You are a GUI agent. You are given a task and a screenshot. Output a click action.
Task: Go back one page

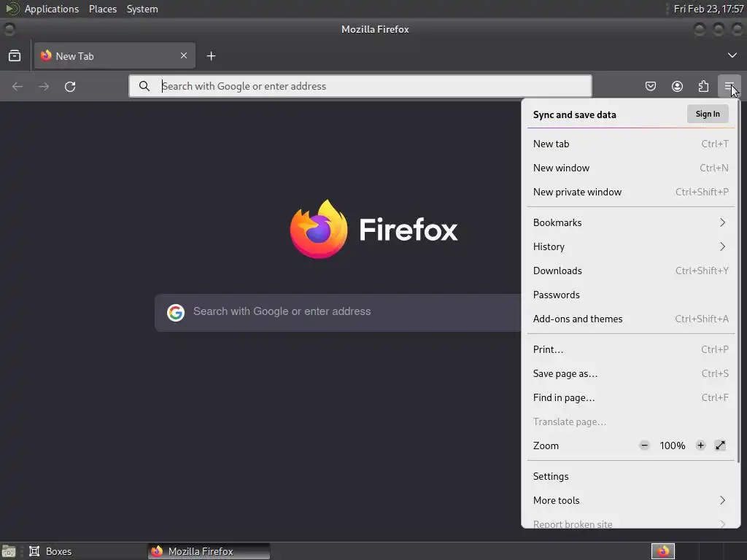point(18,86)
